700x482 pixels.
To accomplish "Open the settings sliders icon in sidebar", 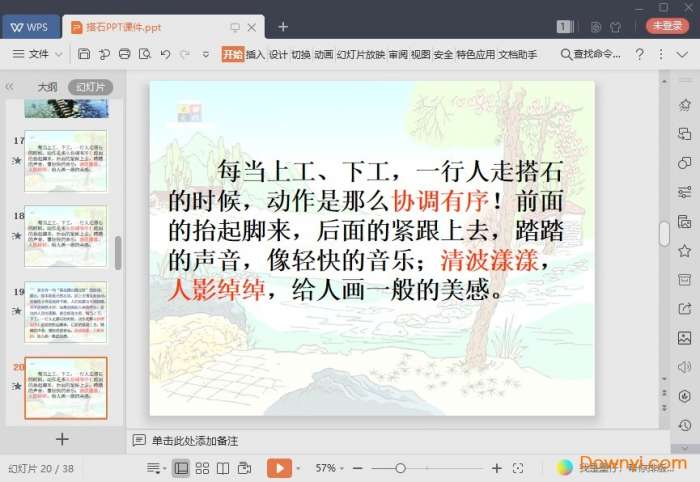I will coord(684,192).
